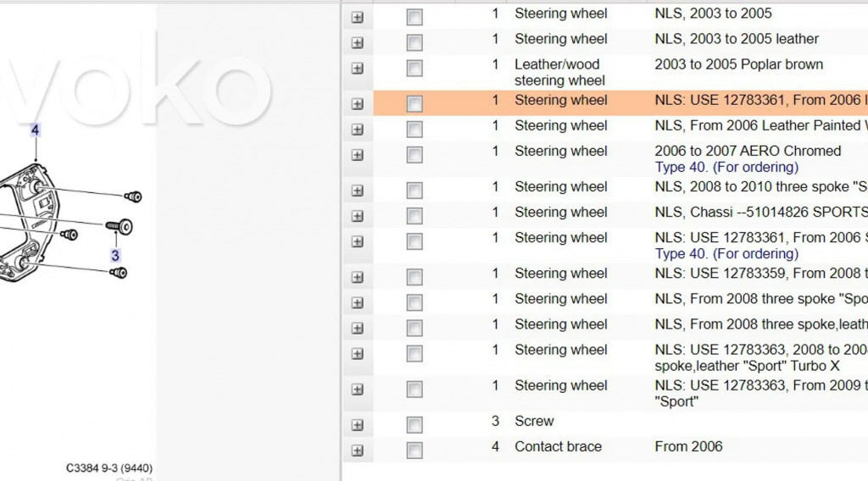The width and height of the screenshot is (868, 481).
Task: Click callout number 3 in the diagram
Action: click(x=115, y=255)
